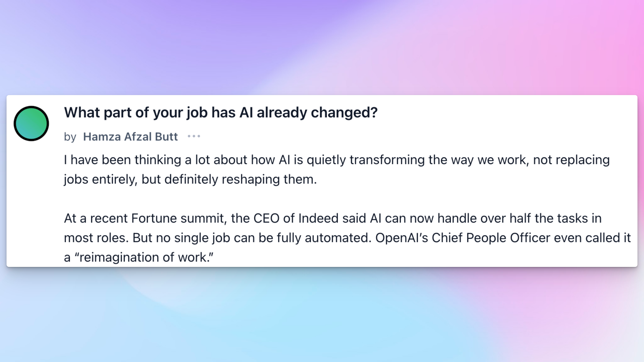
Task: Click the line "jobs entirely, but definitely reshaping them."
Action: [x=190, y=179]
